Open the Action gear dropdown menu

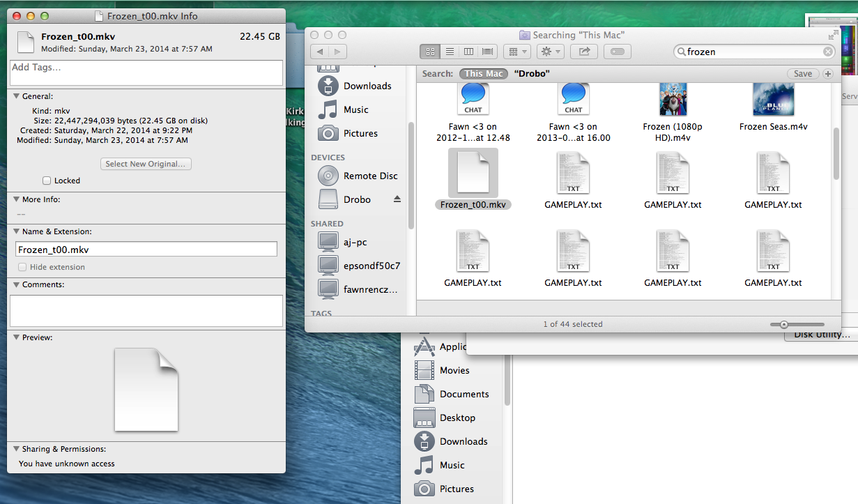point(551,52)
